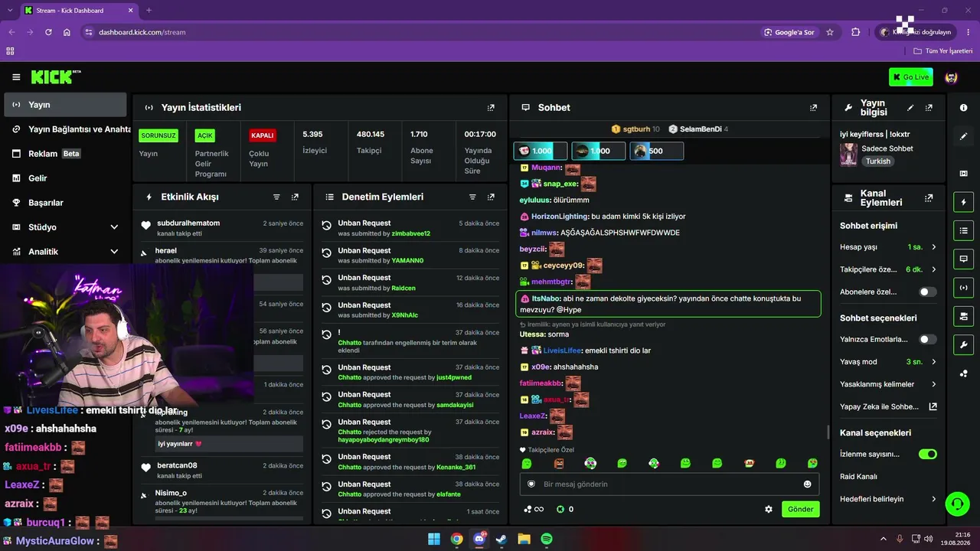Click the Kick logo
Screen dimensions: 980x551
[x=56, y=77]
